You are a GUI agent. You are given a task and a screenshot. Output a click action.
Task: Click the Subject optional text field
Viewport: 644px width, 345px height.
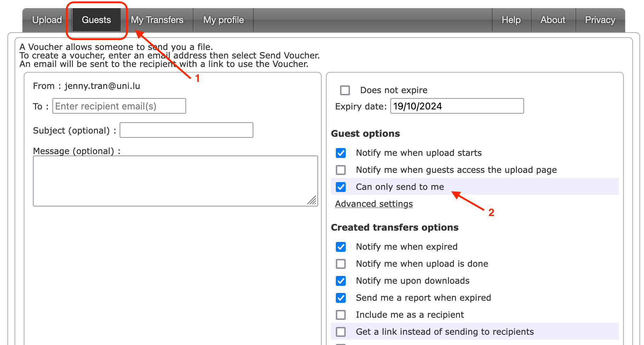[x=186, y=130]
